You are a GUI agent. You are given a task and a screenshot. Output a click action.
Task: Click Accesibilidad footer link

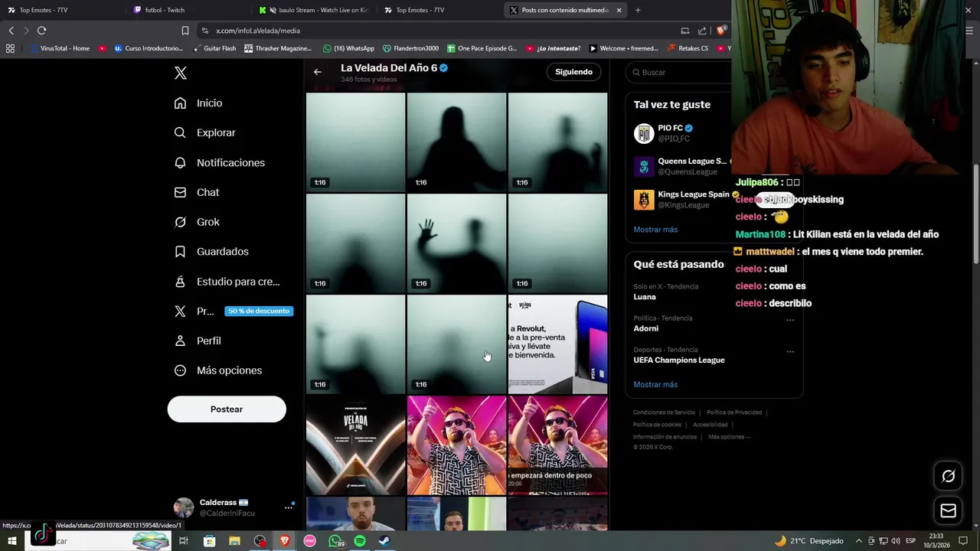710,425
